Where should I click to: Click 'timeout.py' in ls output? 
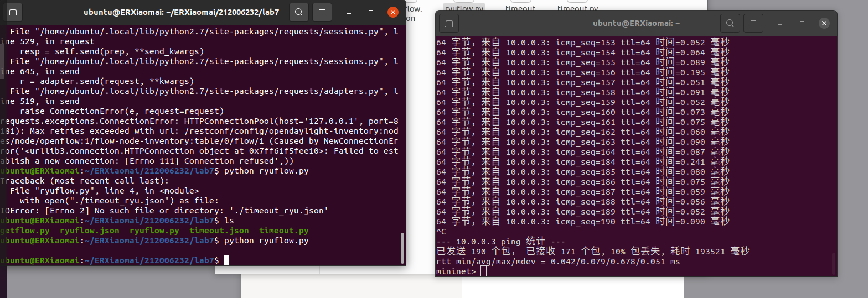pos(284,231)
